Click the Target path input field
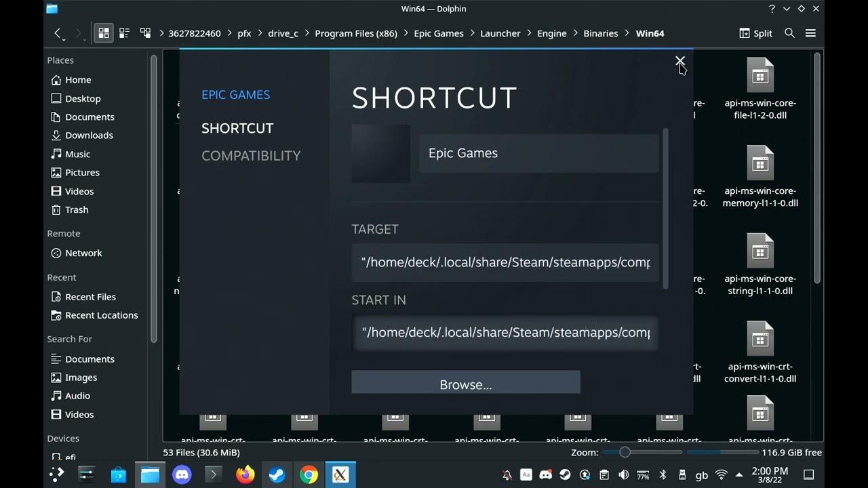This screenshot has height=488, width=868. tap(505, 262)
